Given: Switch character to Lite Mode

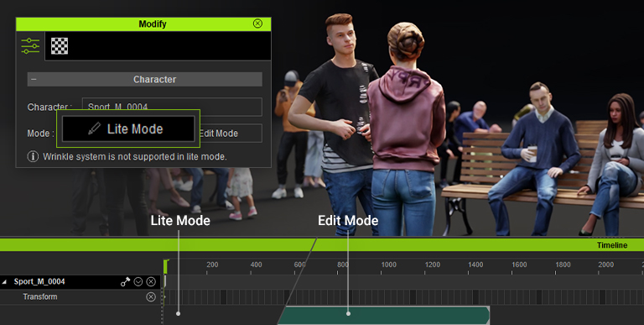Looking at the screenshot, I should 128,128.
